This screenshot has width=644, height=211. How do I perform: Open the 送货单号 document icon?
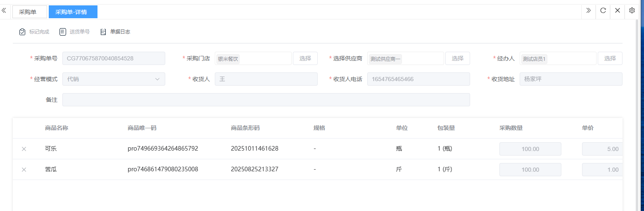63,32
